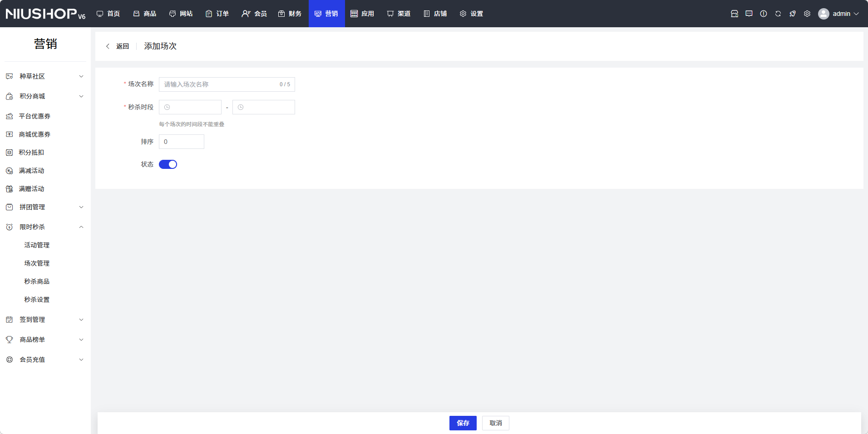Click the 0 / 5 character counter
Screen dimensions: 868x434
coord(285,84)
